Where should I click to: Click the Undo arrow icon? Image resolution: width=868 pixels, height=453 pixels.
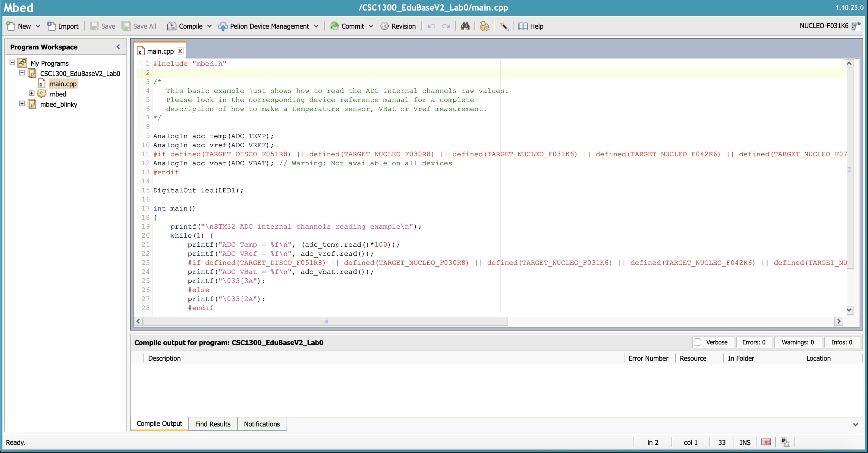pyautogui.click(x=431, y=26)
